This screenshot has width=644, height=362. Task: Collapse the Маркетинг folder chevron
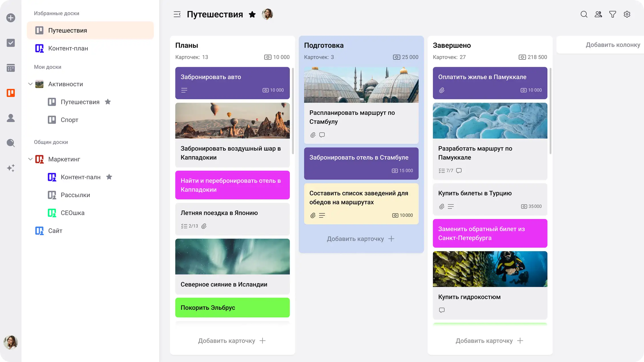pos(30,159)
